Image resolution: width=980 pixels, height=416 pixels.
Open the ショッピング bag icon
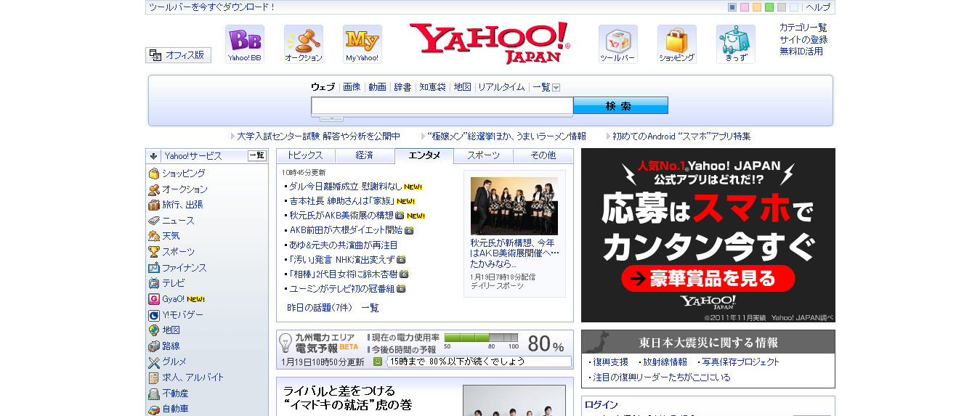(x=676, y=44)
